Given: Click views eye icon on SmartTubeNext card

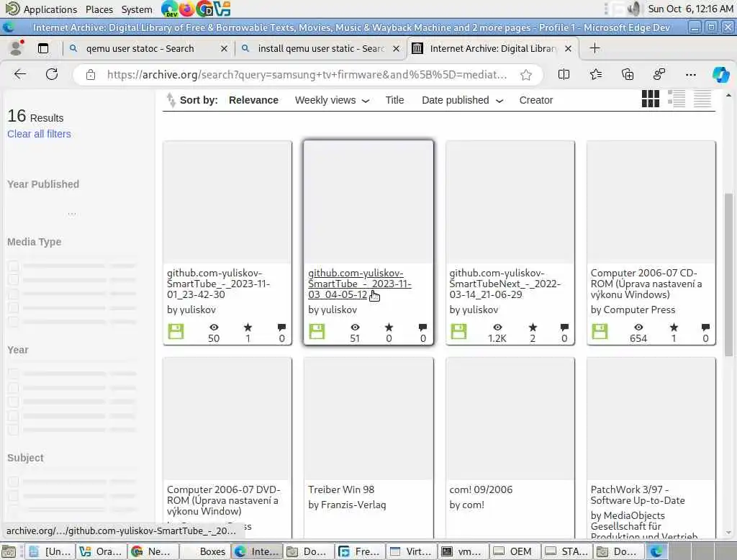Looking at the screenshot, I should pyautogui.click(x=497, y=327).
